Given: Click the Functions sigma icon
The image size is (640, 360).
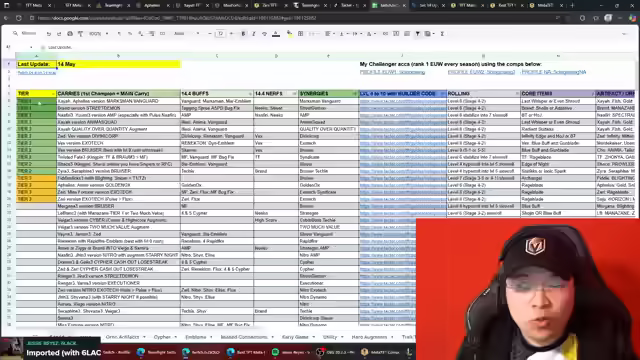Looking at the screenshot, I should click(x=442, y=34).
